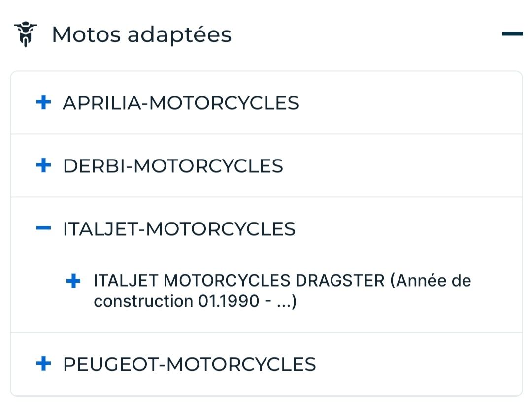Click the plus icon next to PEUGEOT-MOTORCYCLES

coord(44,364)
